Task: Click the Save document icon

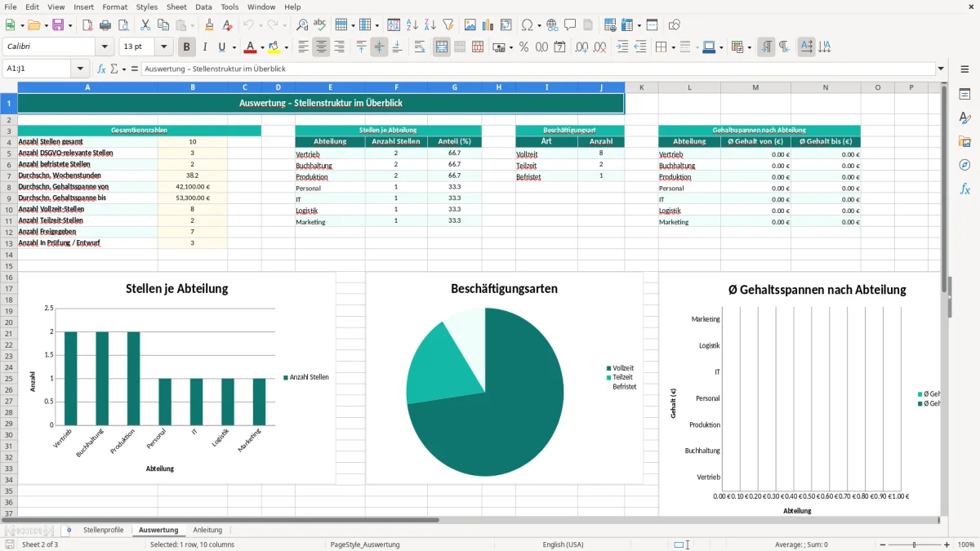Action: point(58,25)
